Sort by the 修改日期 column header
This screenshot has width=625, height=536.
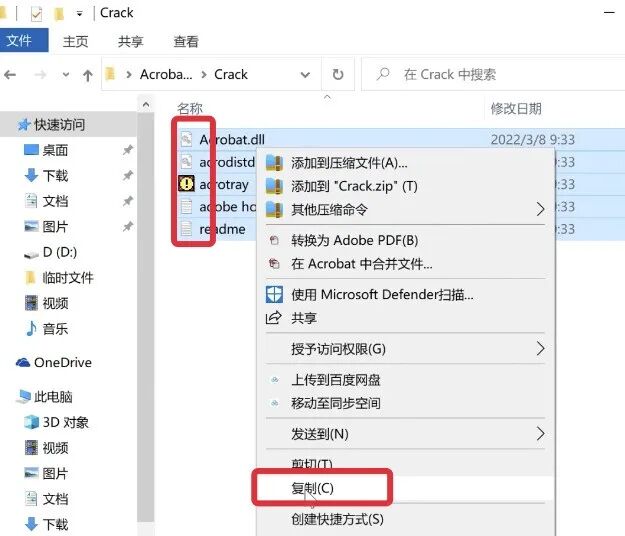click(516, 108)
